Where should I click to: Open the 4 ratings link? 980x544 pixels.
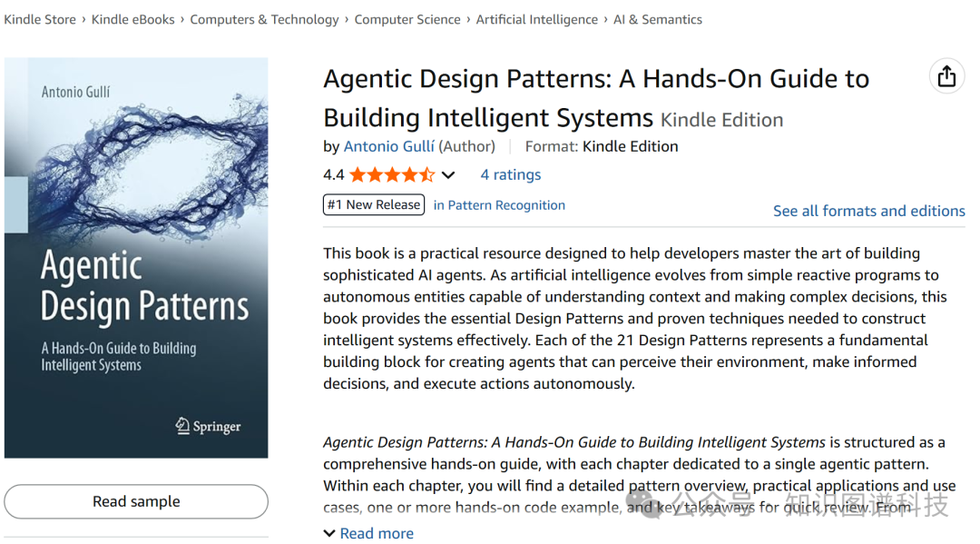[x=511, y=174]
